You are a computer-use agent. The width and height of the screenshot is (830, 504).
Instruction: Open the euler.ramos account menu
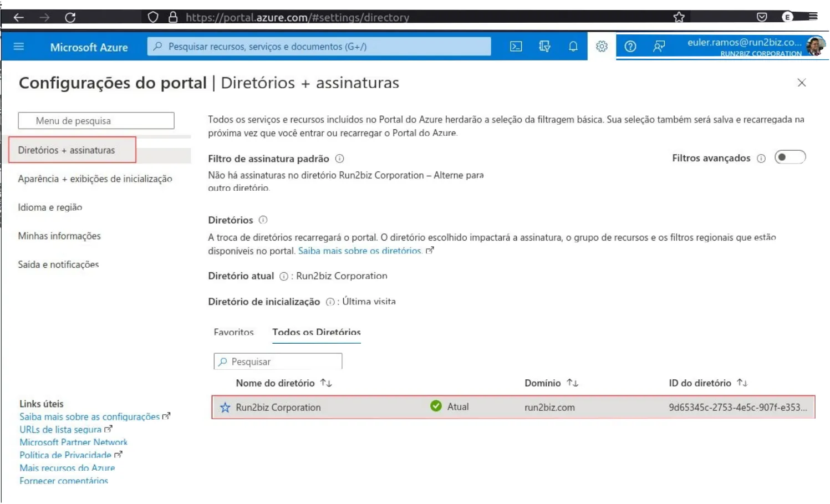point(745,47)
